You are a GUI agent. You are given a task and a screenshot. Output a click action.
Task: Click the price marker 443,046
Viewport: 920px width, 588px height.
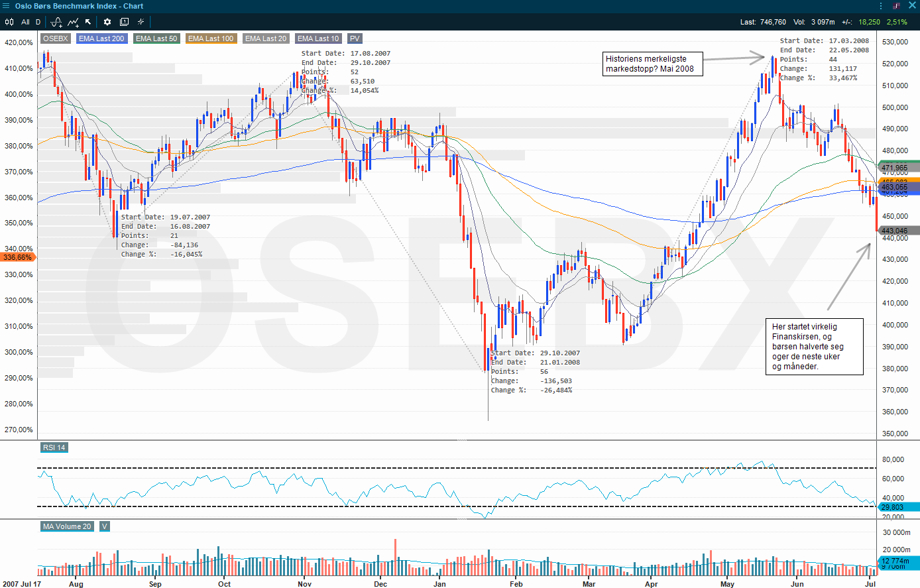[899, 231]
